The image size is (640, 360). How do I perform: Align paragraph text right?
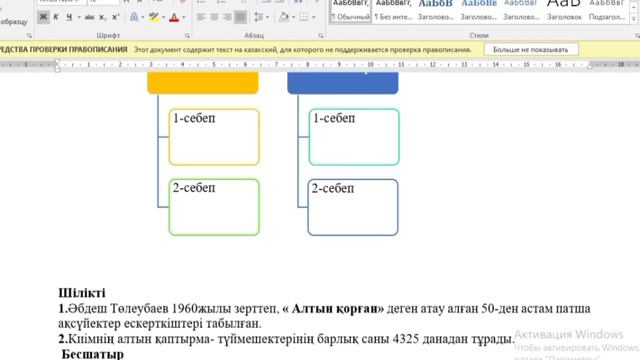click(x=227, y=17)
